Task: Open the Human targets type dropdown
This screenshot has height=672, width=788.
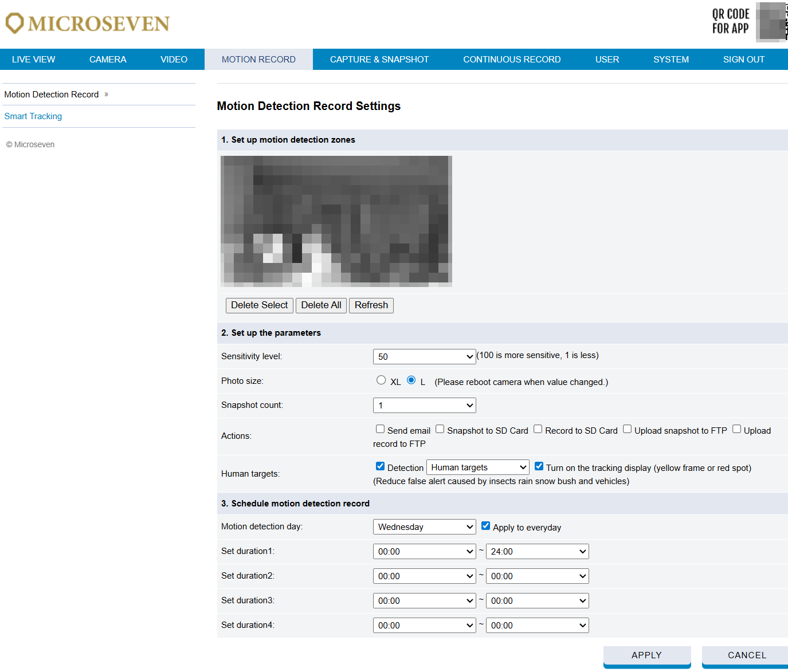Action: 477,467
